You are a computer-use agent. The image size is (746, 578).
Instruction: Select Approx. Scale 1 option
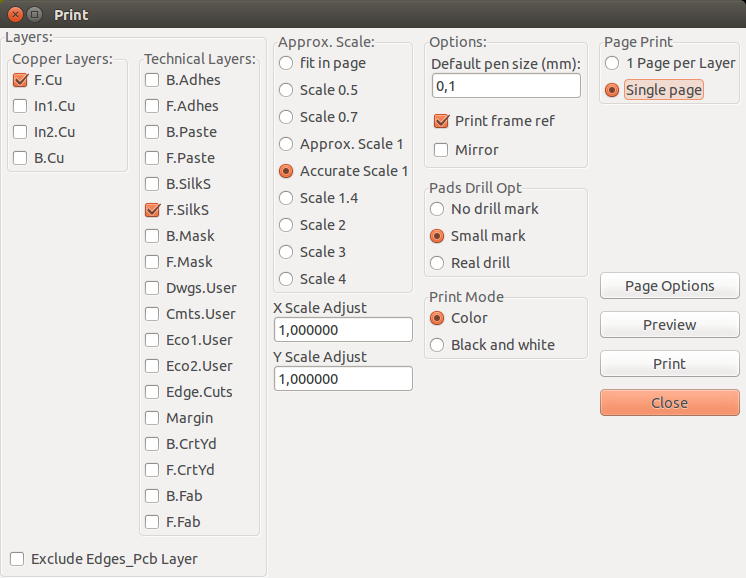point(287,144)
